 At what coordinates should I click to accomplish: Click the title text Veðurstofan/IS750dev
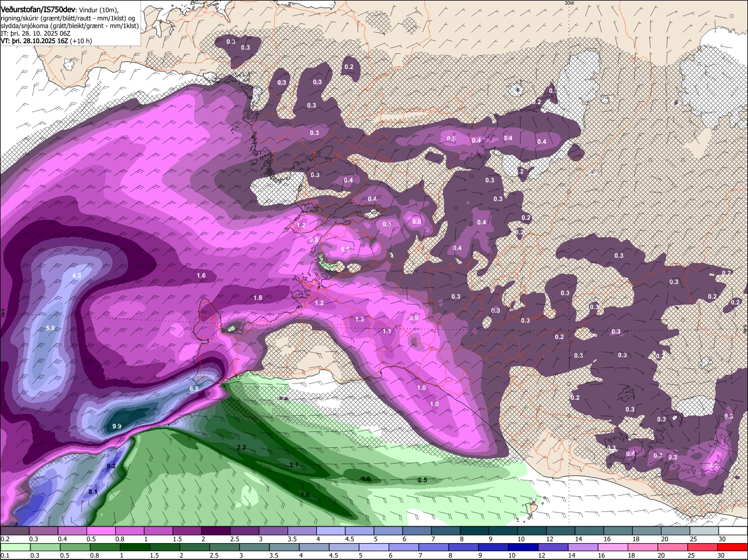click(x=38, y=9)
